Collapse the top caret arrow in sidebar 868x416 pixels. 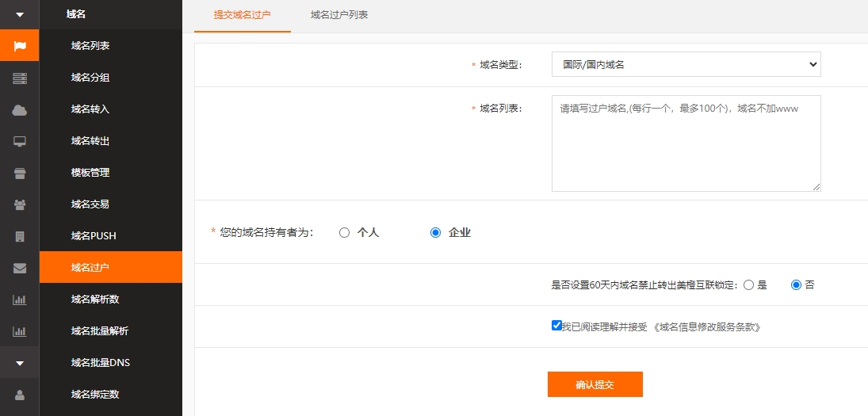(x=20, y=14)
